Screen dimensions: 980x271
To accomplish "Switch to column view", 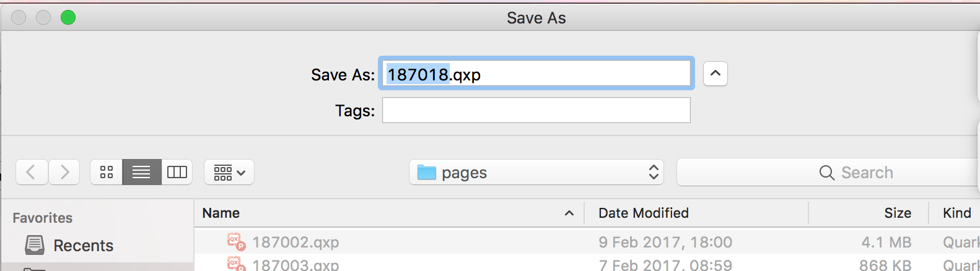I will click(x=177, y=172).
